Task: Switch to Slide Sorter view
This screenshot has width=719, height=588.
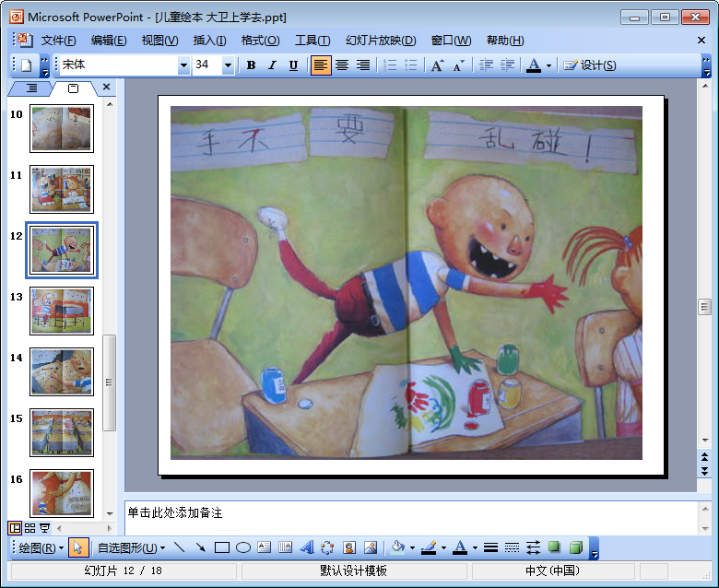Action: click(x=29, y=528)
